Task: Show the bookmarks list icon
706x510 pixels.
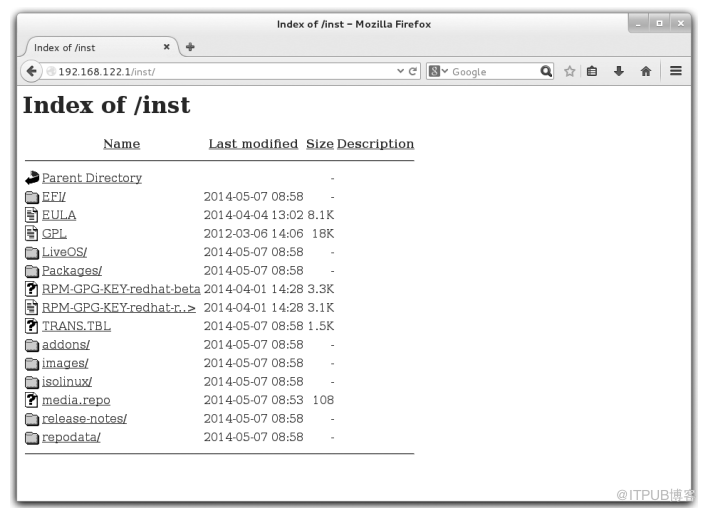Action: pyautogui.click(x=593, y=71)
